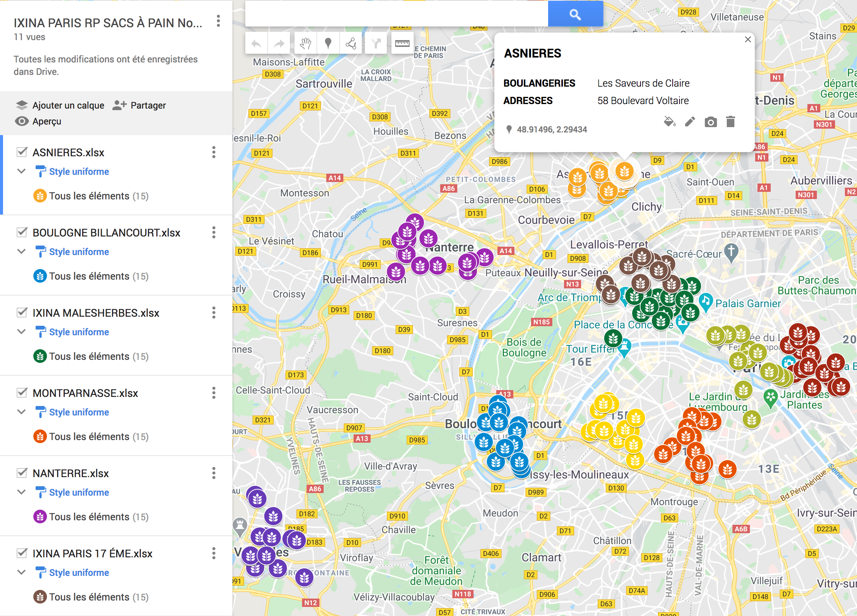Collapse the BOULOGNE BILLANCOURT.xlsx layer chevron
Viewport: 857px width, 616px height.
coord(22,251)
